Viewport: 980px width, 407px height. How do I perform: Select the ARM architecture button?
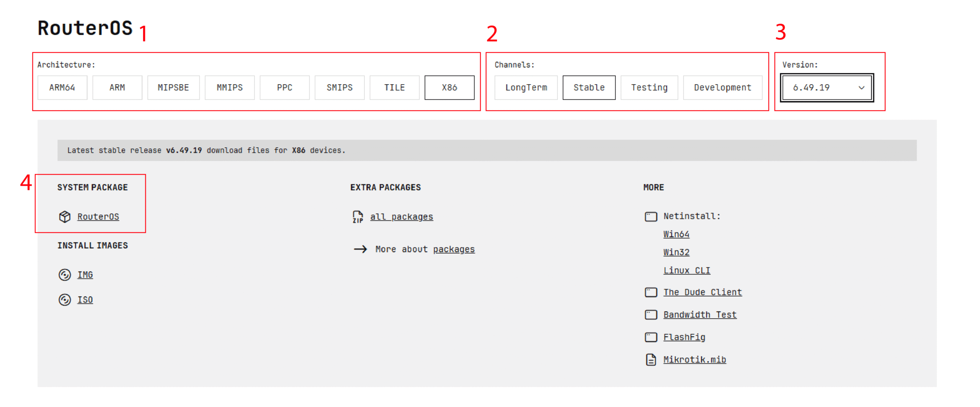[x=117, y=88]
